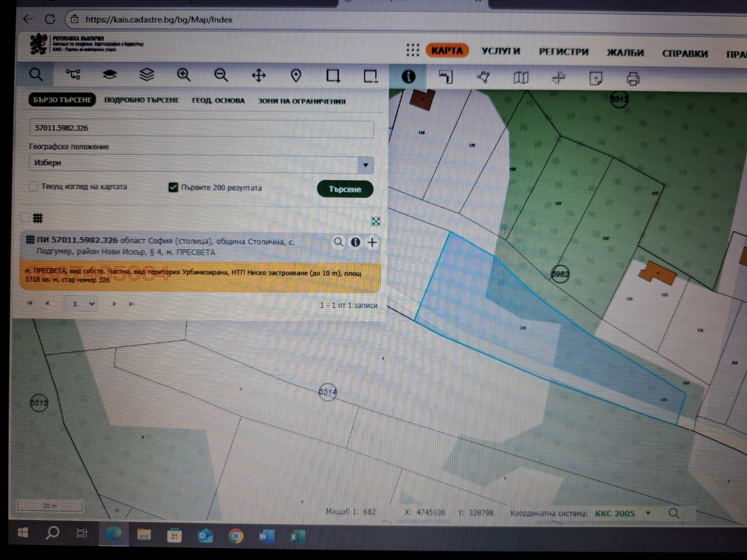This screenshot has height=560, width=747.
Task: Open the results page number dropdown
Action: pyautogui.click(x=92, y=304)
